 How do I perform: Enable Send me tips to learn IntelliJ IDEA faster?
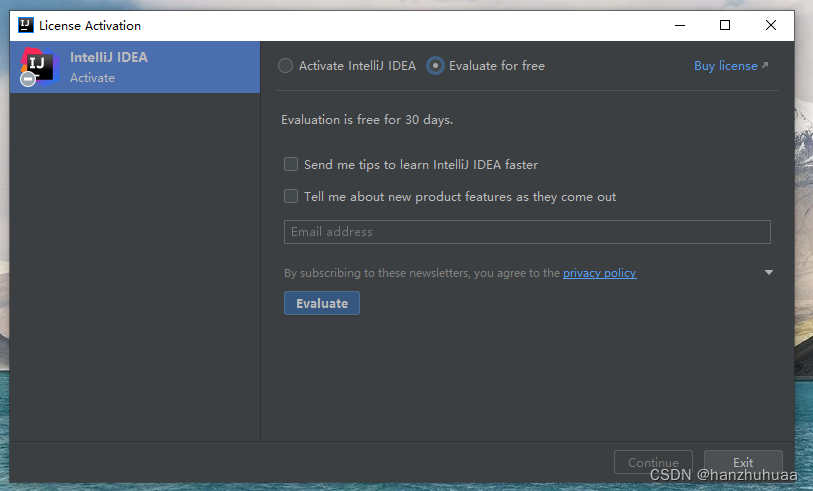point(291,164)
